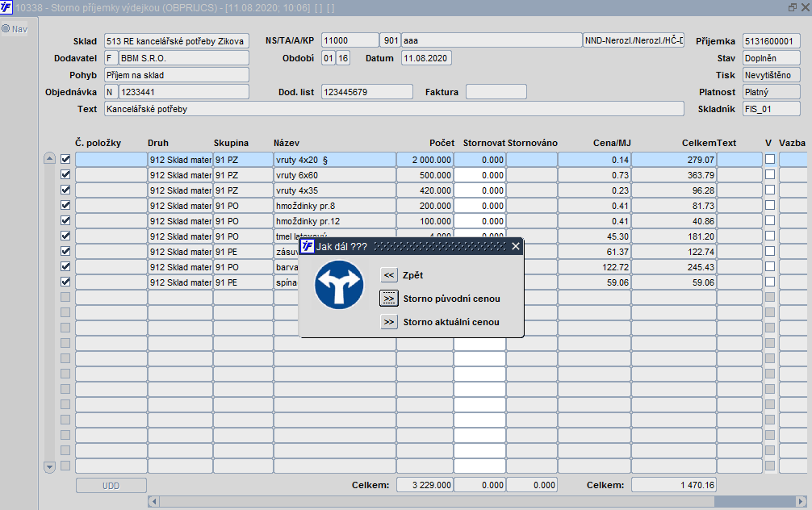Click the Datum field 11.08.2020

click(x=426, y=58)
